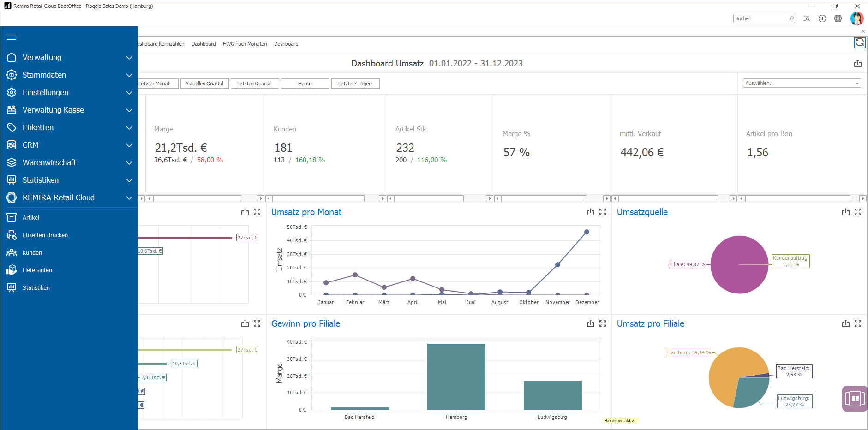This screenshot has width=868, height=430.
Task: Open the info icon in header
Action: pos(822,18)
